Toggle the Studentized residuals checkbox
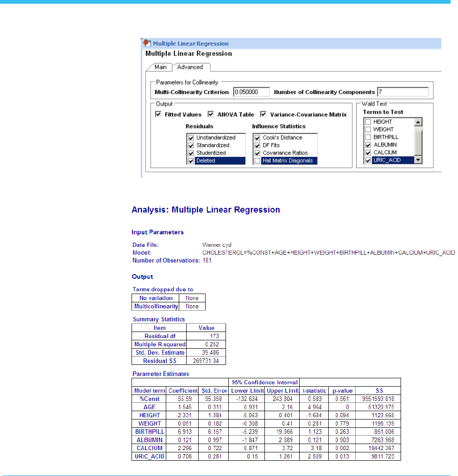This screenshot has height=476, width=458. tap(191, 153)
